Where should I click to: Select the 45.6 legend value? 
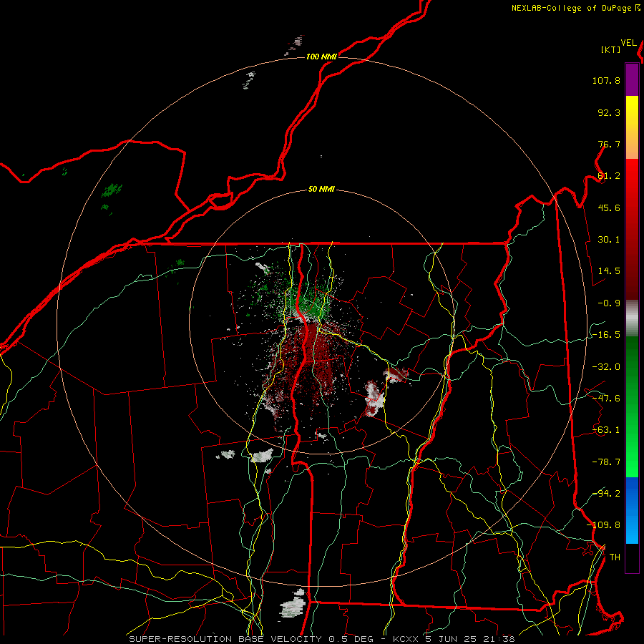point(609,208)
